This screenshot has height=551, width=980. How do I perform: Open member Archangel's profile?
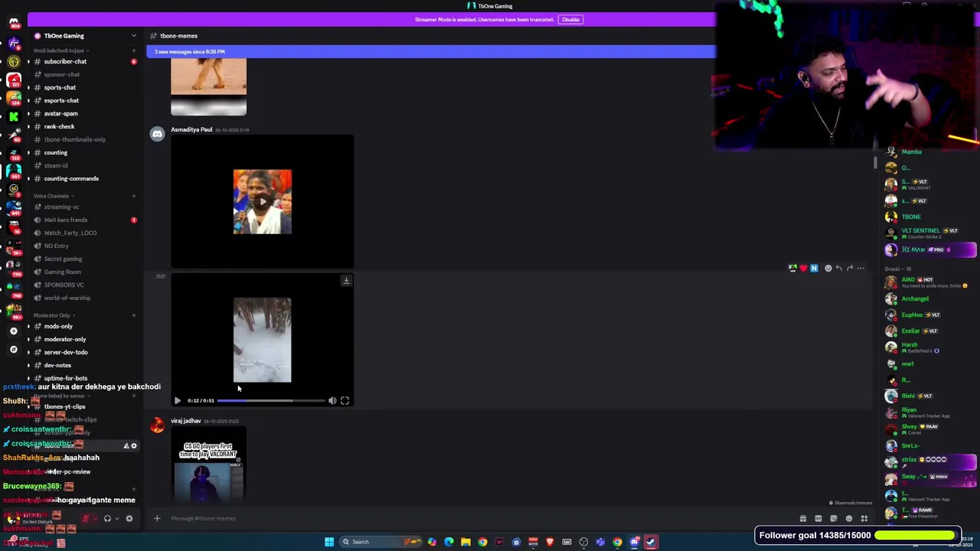[x=930, y=298]
